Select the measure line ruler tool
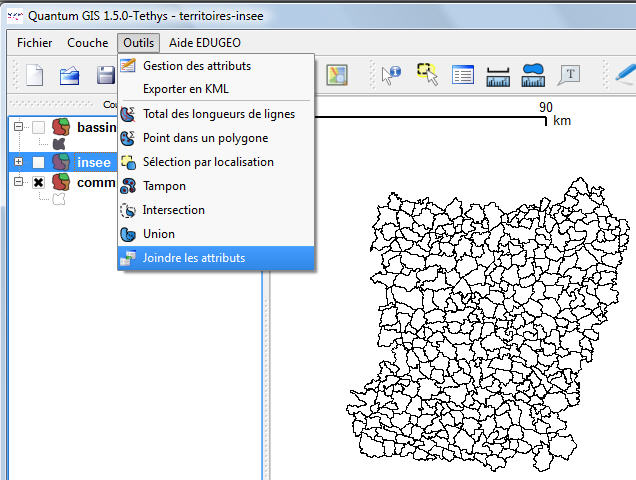Screen dimensions: 636x480 (497, 75)
